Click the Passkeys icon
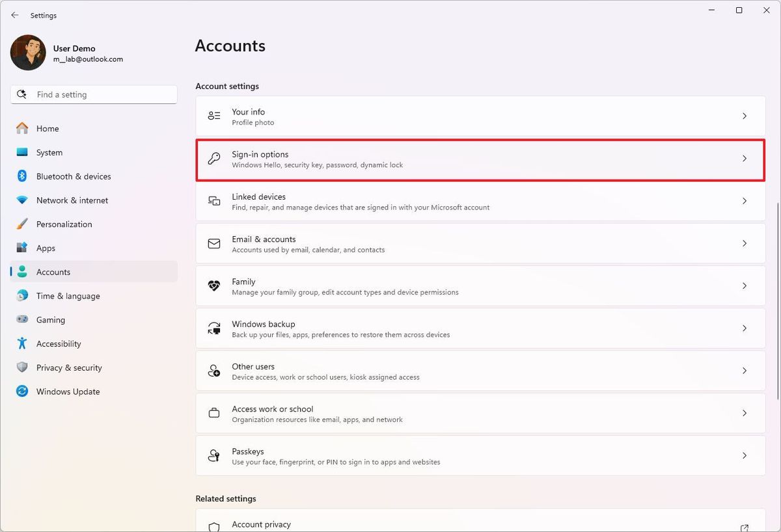This screenshot has height=532, width=781. (x=214, y=456)
